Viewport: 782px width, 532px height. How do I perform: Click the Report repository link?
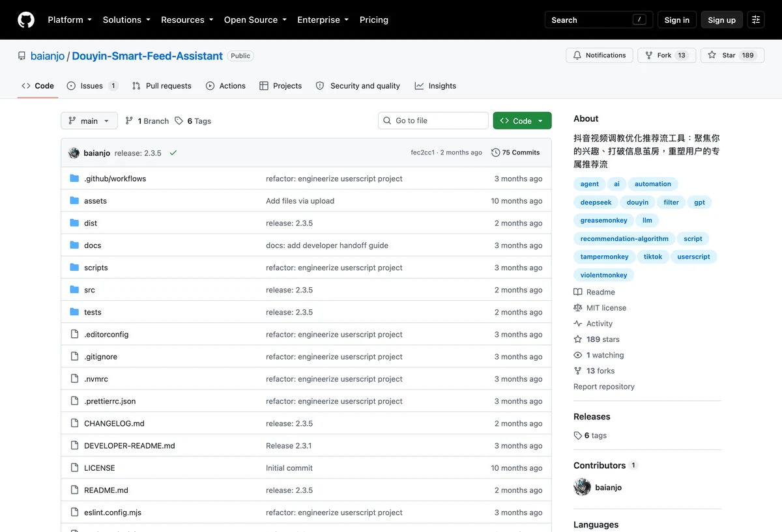coord(604,387)
